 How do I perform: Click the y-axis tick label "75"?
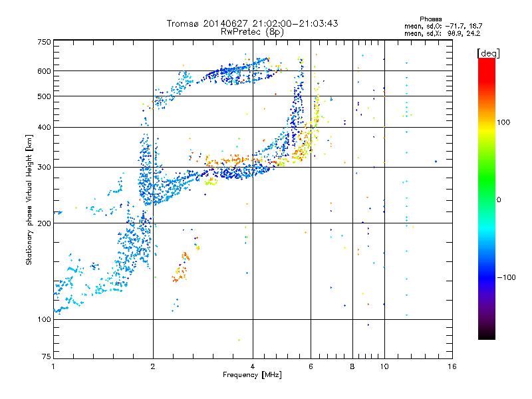[x=47, y=356]
